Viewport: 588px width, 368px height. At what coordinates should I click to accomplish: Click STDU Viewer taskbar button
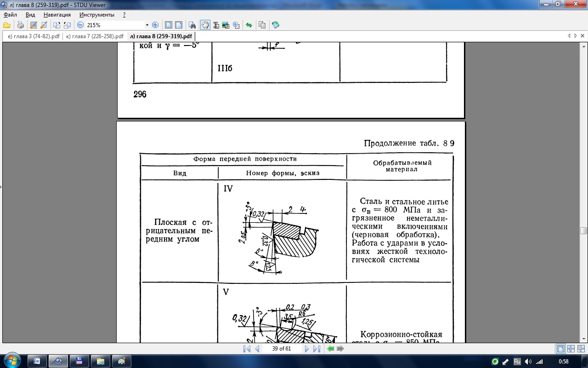[58, 361]
